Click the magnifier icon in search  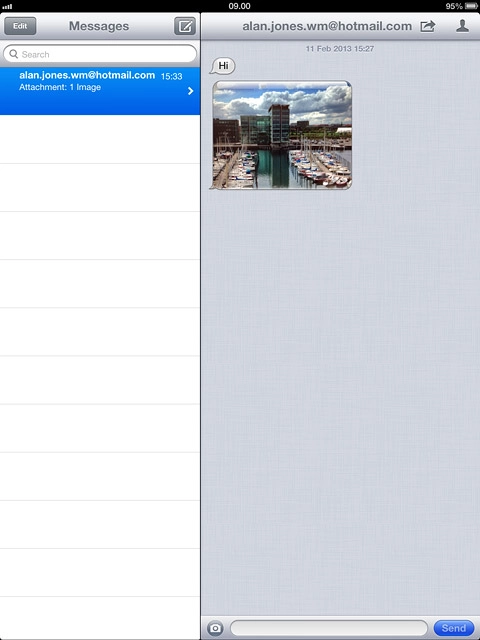(13, 54)
